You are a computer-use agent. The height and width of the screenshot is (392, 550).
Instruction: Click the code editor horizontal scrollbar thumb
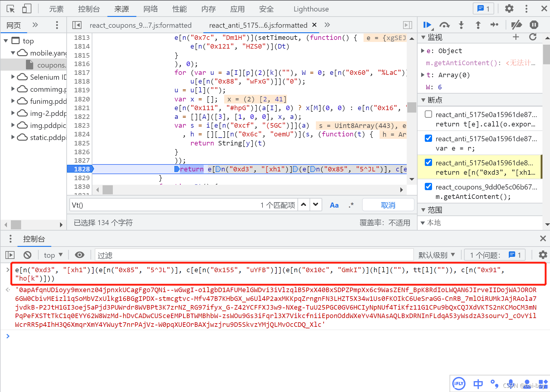108,190
